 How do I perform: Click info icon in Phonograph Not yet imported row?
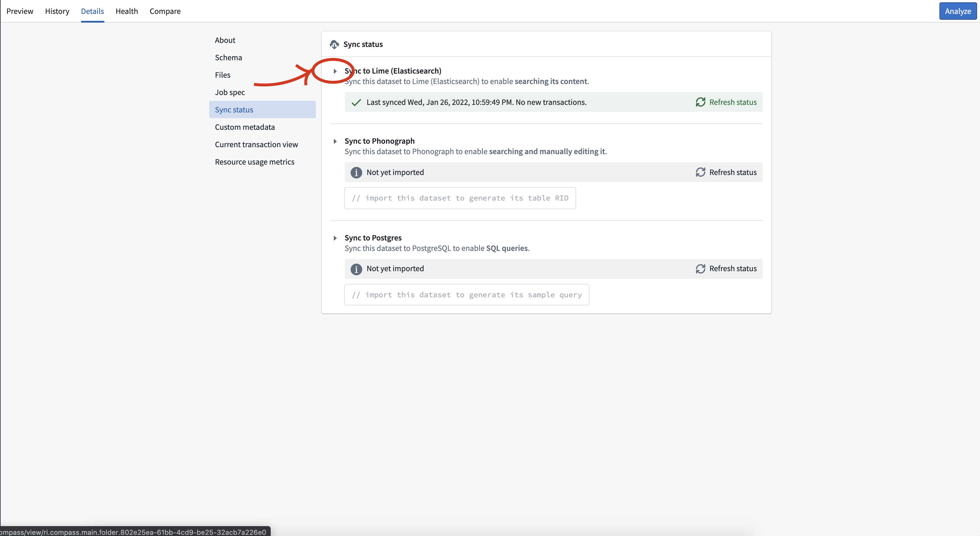coord(356,172)
